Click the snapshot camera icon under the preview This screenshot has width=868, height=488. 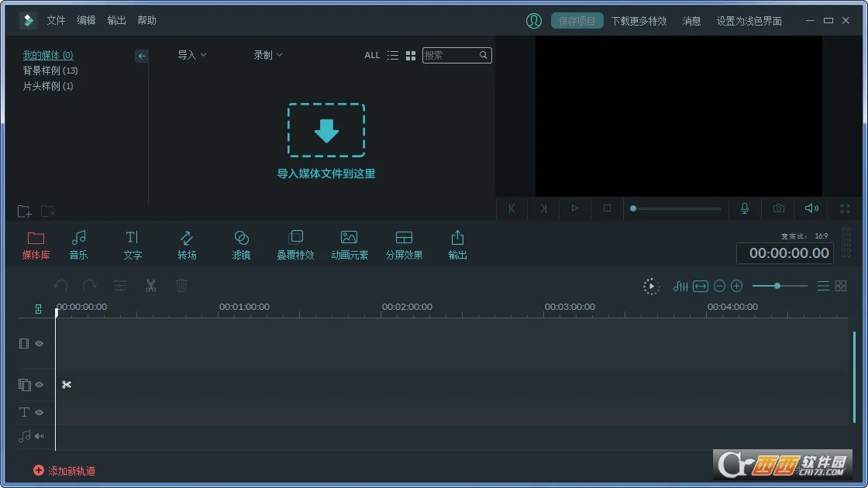pos(778,208)
